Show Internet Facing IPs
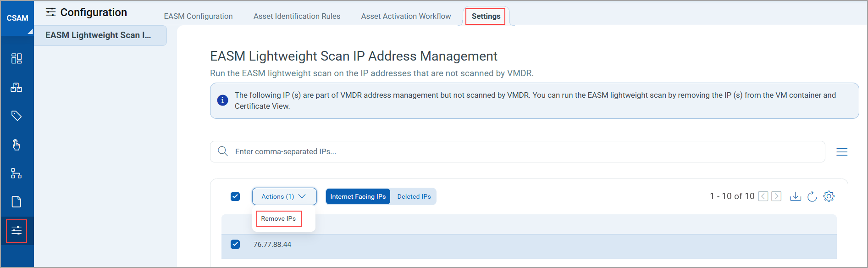Screen dimensions: 868x268 (x=358, y=196)
